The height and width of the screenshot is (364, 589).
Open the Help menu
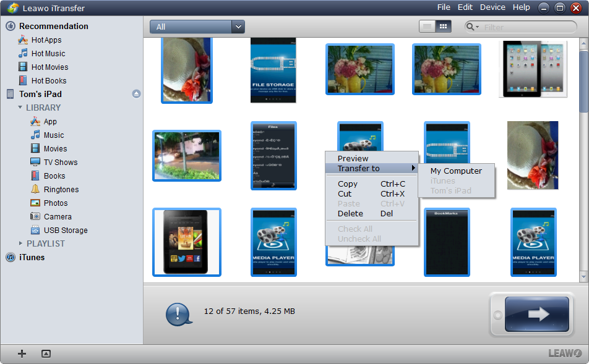point(522,7)
